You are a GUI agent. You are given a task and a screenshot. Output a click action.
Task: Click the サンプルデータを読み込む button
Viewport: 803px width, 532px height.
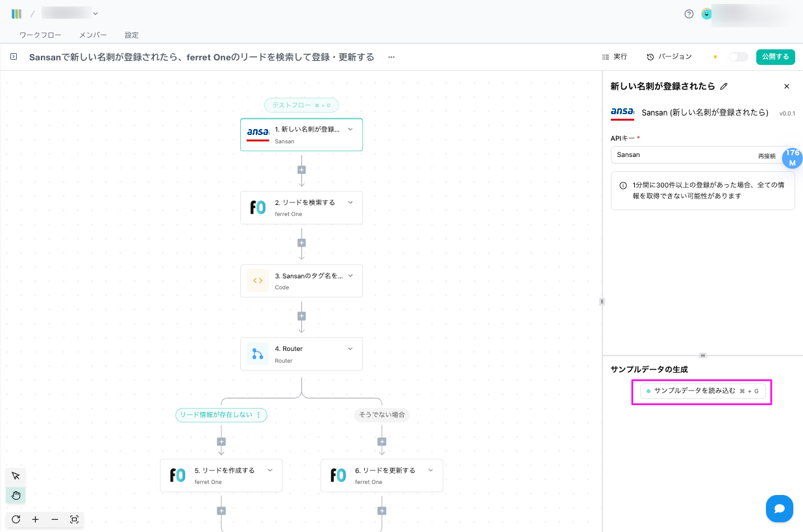click(x=702, y=391)
